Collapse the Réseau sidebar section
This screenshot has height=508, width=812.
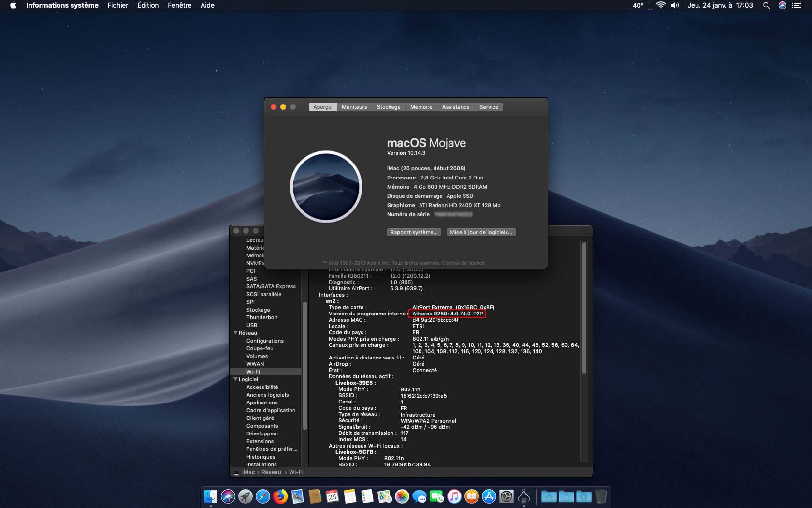(x=236, y=333)
